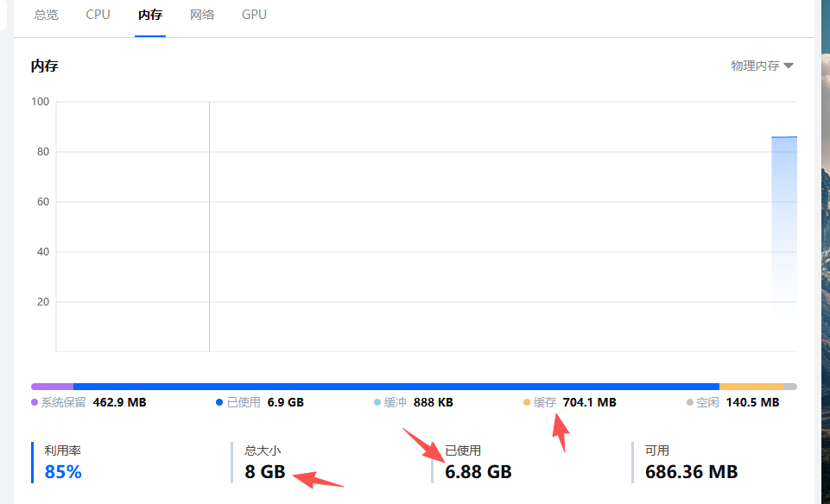Click the 6.88 GB 已使用 stat

click(x=478, y=472)
